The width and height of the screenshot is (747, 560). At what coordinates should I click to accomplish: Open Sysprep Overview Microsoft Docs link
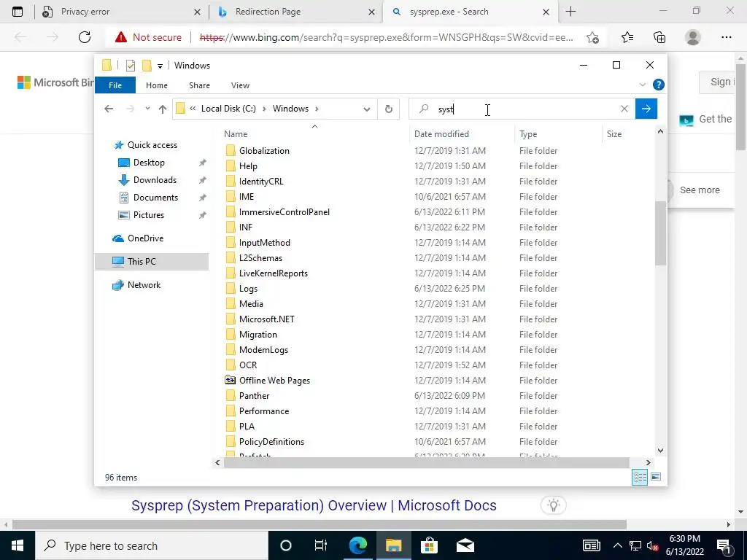tap(314, 505)
